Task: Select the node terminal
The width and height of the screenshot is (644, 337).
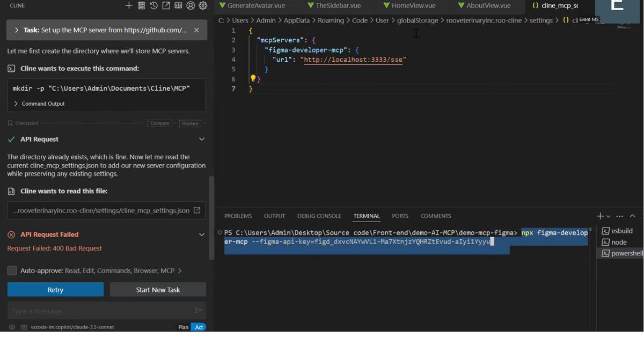Action: (x=621, y=242)
